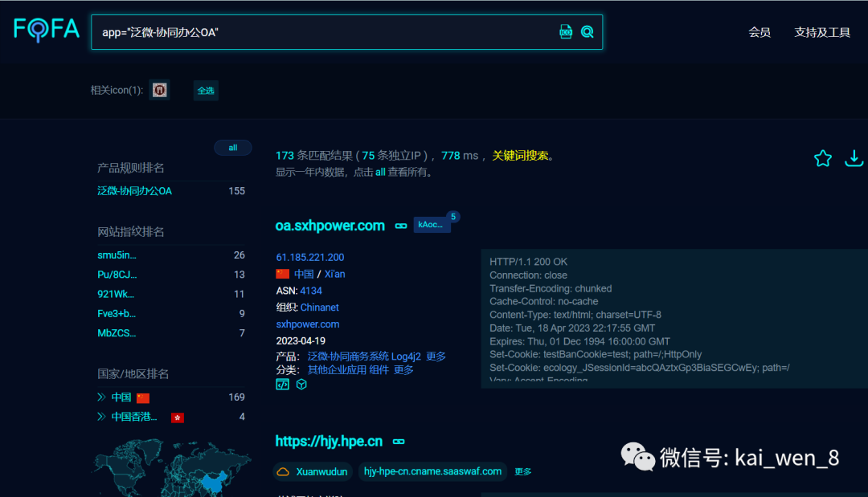Expand the 中国 country chevron
Viewport: 868px width, 497px height.
(x=101, y=397)
